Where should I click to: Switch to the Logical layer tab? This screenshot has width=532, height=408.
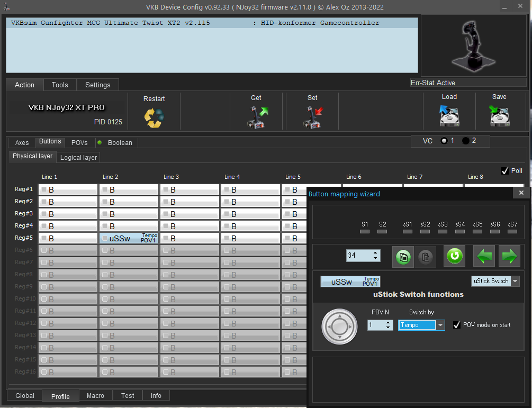pyautogui.click(x=78, y=158)
